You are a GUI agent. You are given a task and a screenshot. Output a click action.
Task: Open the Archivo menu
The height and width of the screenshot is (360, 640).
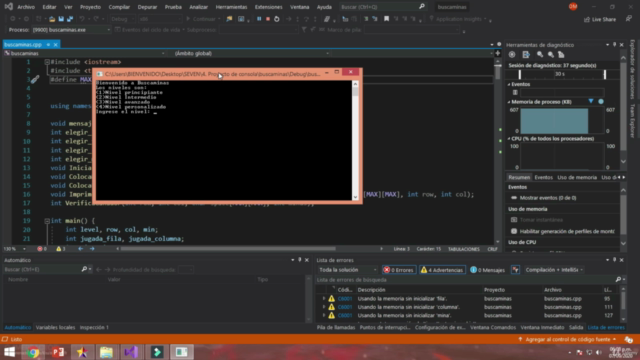[x=26, y=7]
